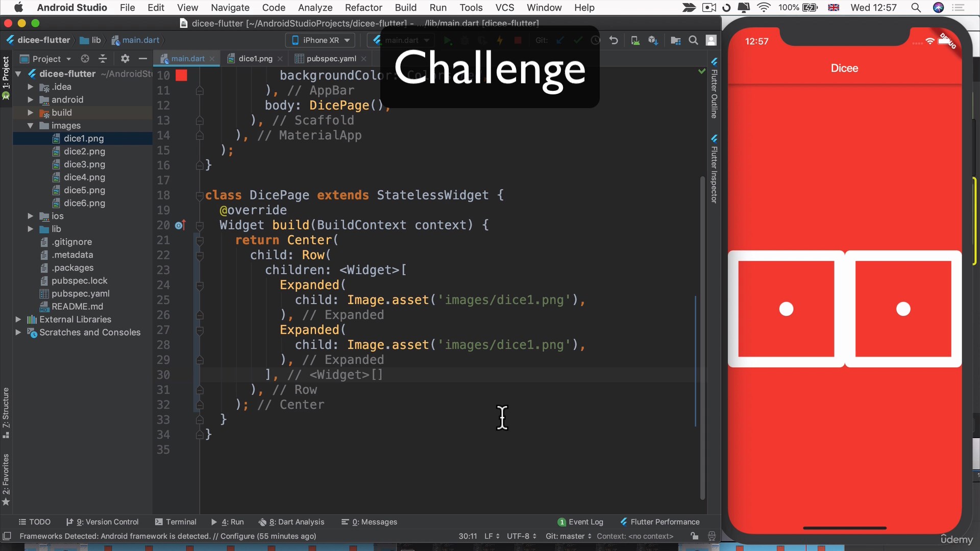This screenshot has width=980, height=551.
Task: Open the Project view dropdown
Action: point(46,59)
